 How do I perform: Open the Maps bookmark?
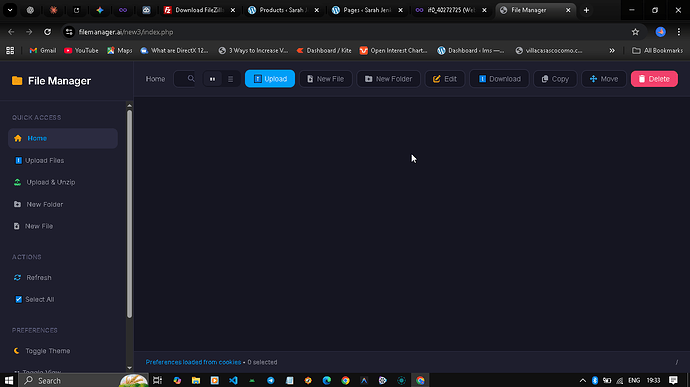pyautogui.click(x=120, y=51)
